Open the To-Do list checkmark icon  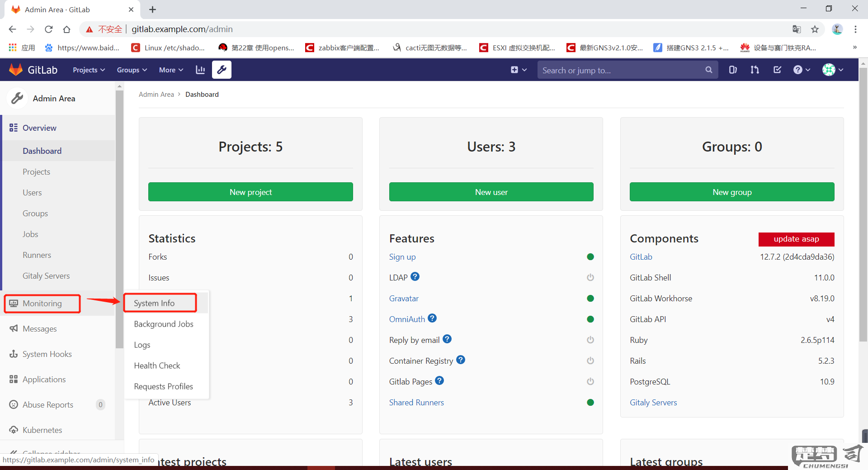pyautogui.click(x=777, y=70)
